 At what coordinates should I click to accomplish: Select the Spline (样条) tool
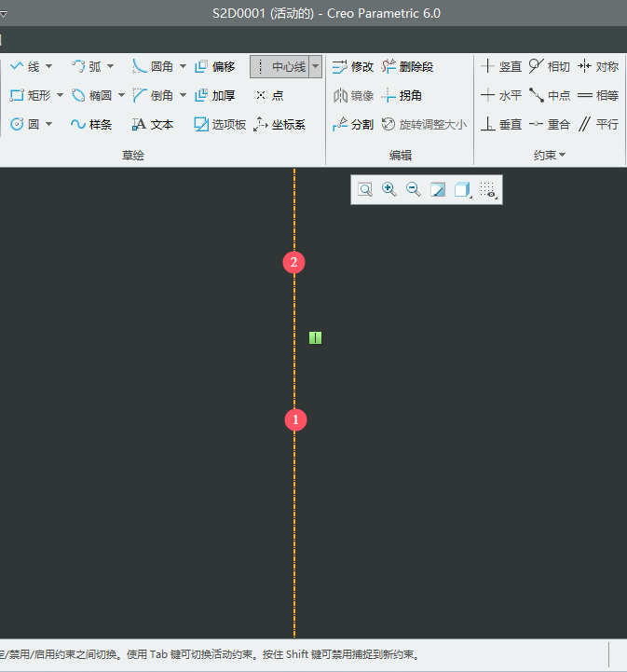tap(91, 124)
